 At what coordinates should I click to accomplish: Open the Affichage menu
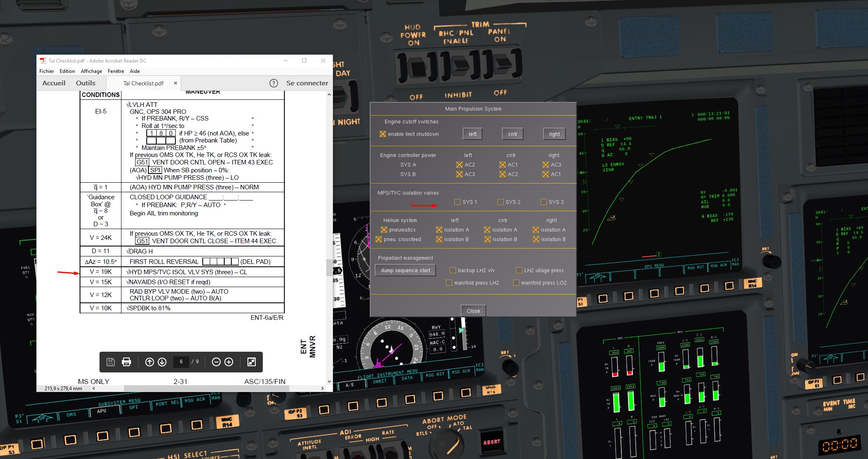(x=91, y=71)
